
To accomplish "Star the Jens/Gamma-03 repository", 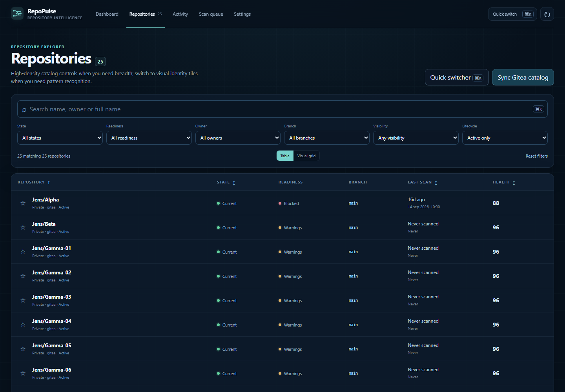I will (x=23, y=300).
